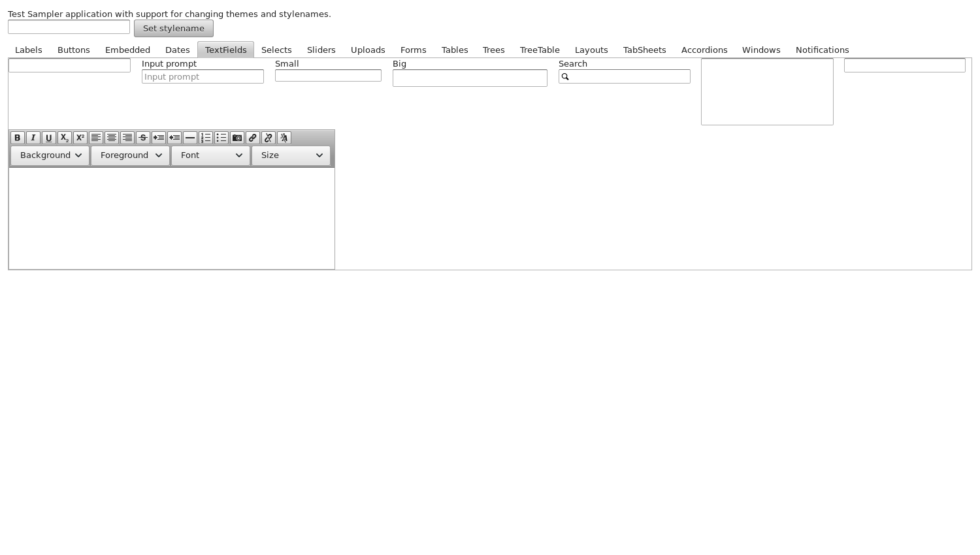
Task: Click the Set stylename button
Action: pyautogui.click(x=174, y=29)
